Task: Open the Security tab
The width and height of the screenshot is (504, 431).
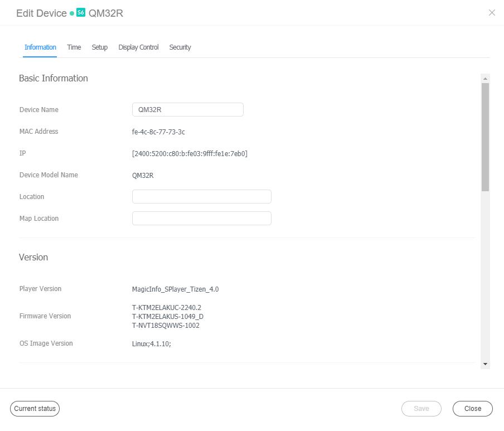Action: (180, 47)
